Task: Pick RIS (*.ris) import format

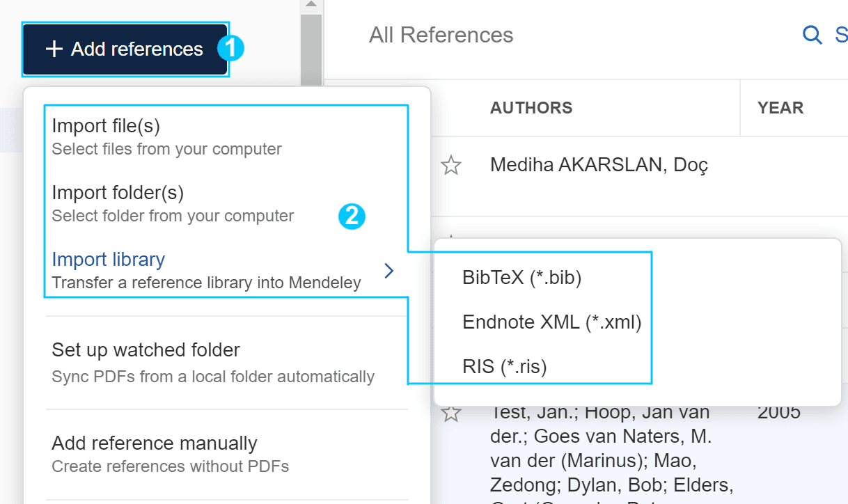Action: pyautogui.click(x=505, y=367)
